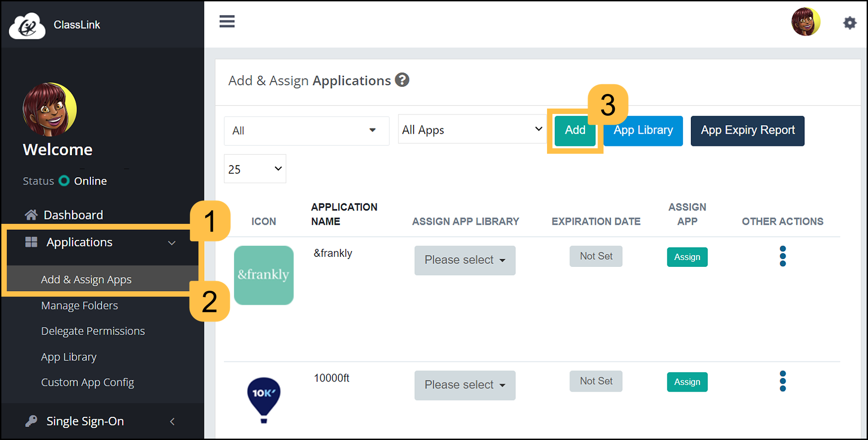The height and width of the screenshot is (440, 868).
Task: Click the help question mark icon
Action: pyautogui.click(x=402, y=80)
